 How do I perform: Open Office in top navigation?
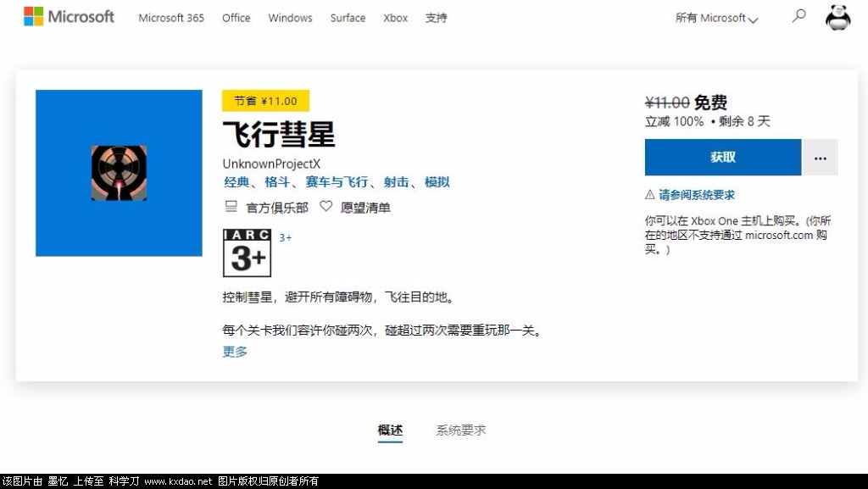236,18
